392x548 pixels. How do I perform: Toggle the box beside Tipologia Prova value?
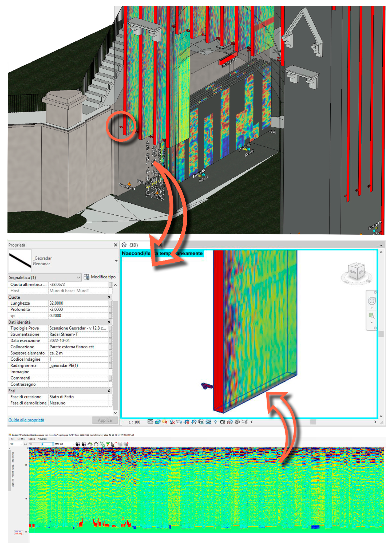pos(110,328)
